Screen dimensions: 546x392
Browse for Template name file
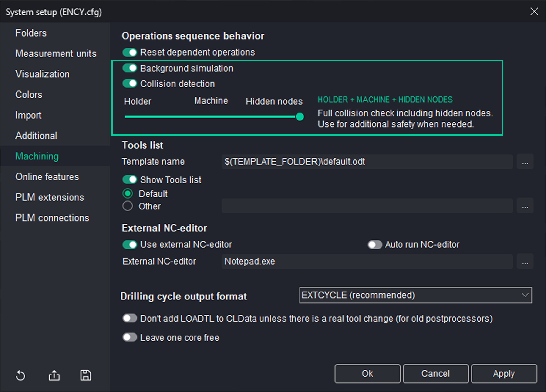point(525,162)
